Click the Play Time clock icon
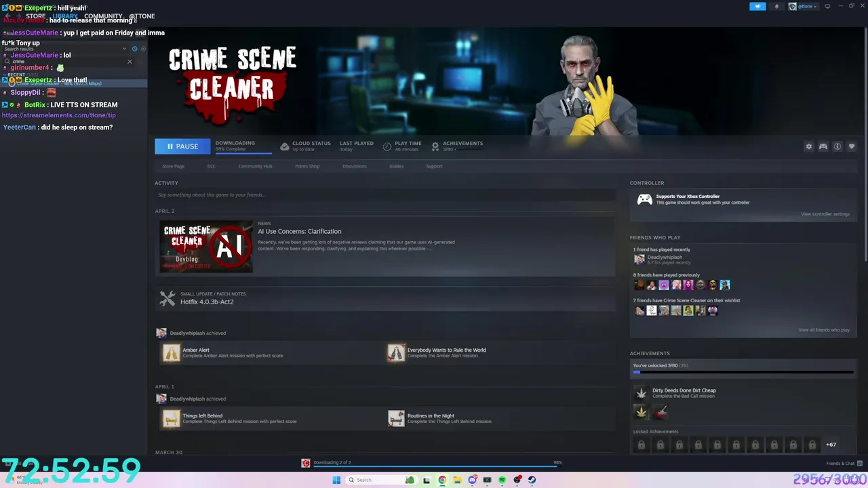The height and width of the screenshot is (488, 868). (x=387, y=146)
